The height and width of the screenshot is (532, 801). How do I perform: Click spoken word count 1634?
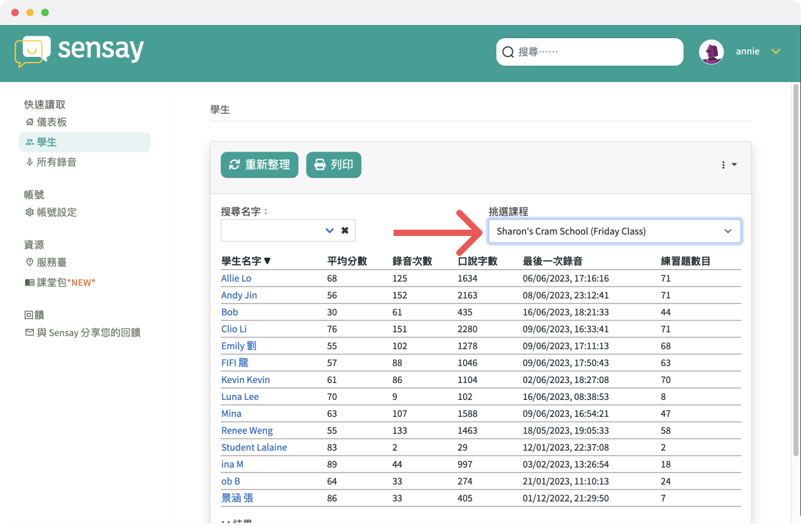[467, 278]
